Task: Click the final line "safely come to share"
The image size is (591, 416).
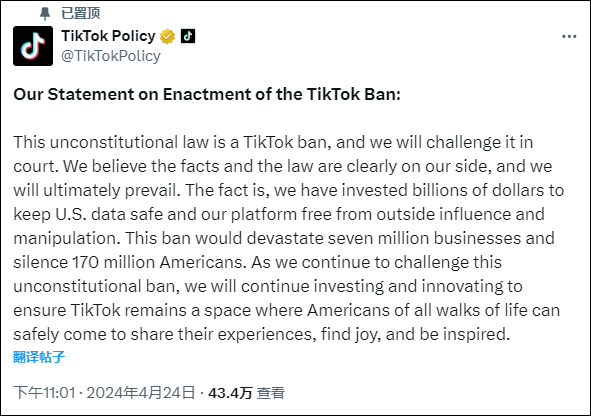Action: [262, 334]
